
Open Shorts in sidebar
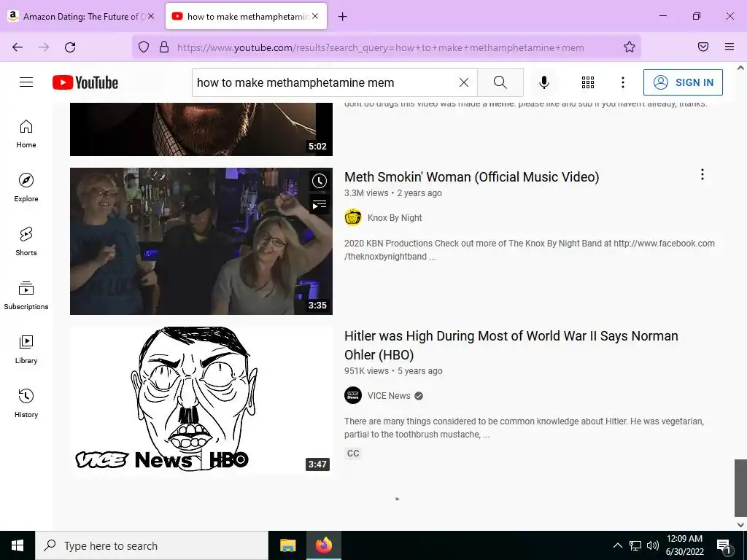coord(26,241)
